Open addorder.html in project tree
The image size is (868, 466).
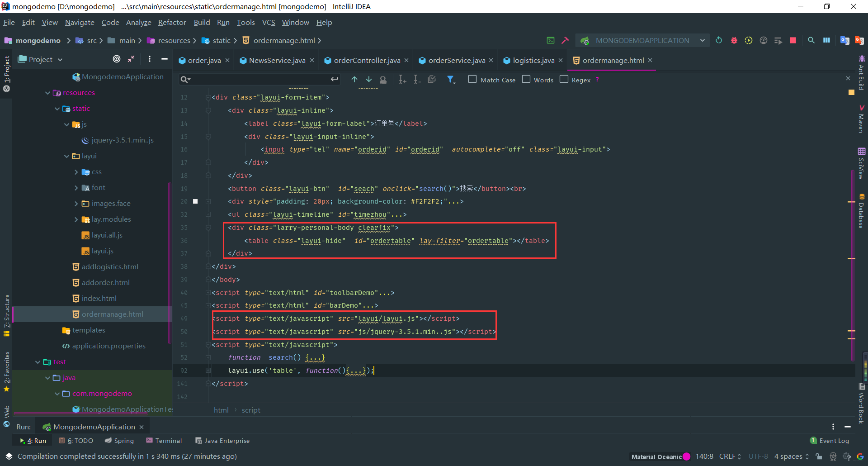point(105,283)
